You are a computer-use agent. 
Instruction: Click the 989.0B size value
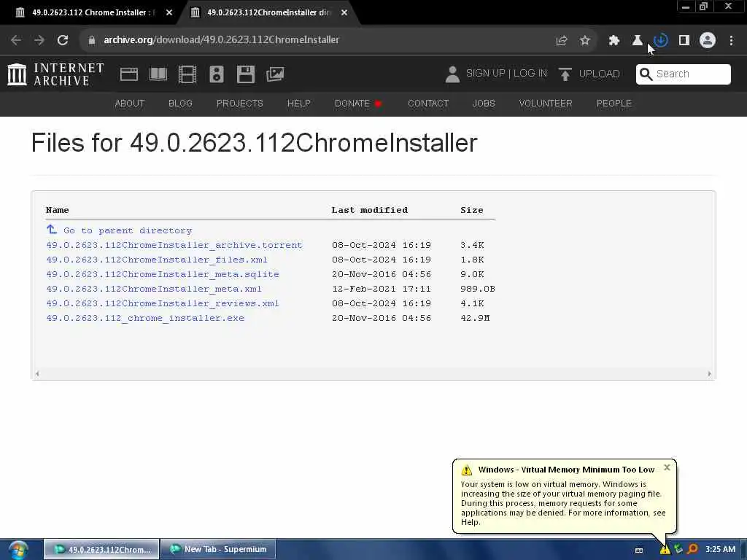pos(478,289)
